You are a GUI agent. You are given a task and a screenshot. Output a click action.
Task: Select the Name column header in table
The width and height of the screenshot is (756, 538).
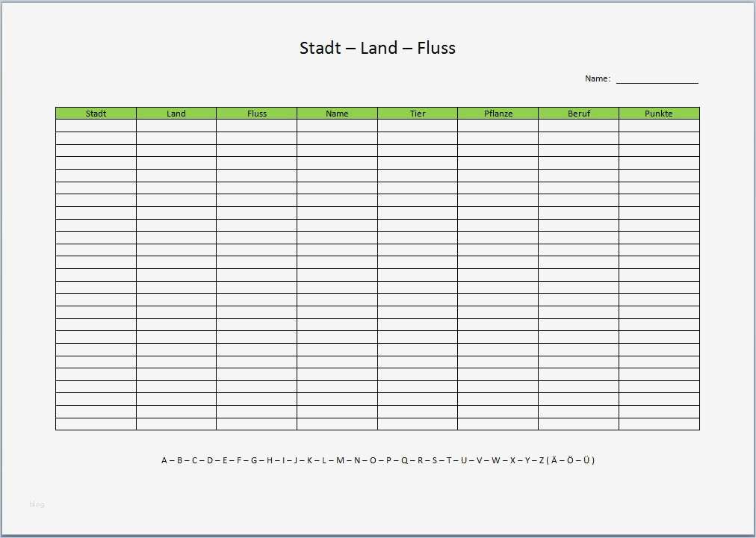click(337, 114)
